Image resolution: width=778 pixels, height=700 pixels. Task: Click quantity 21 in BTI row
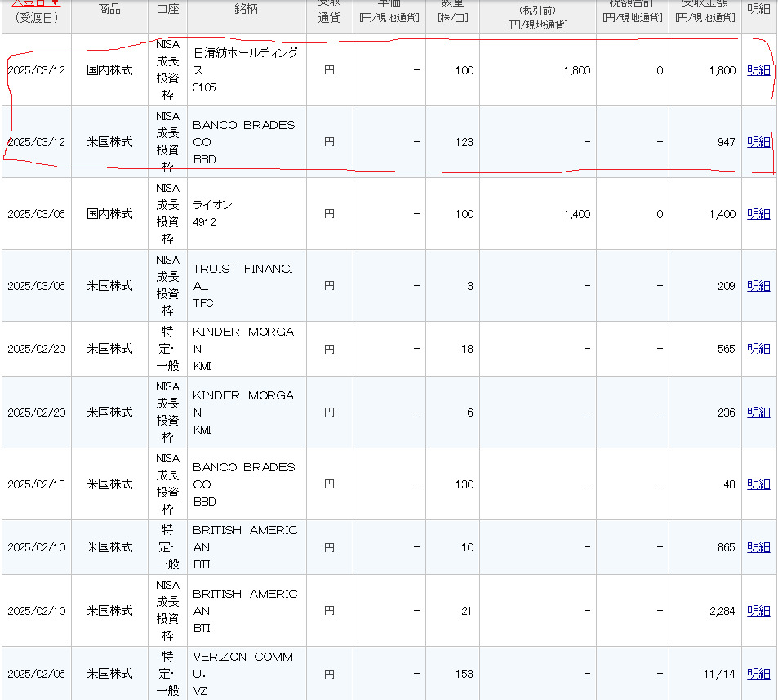click(467, 611)
